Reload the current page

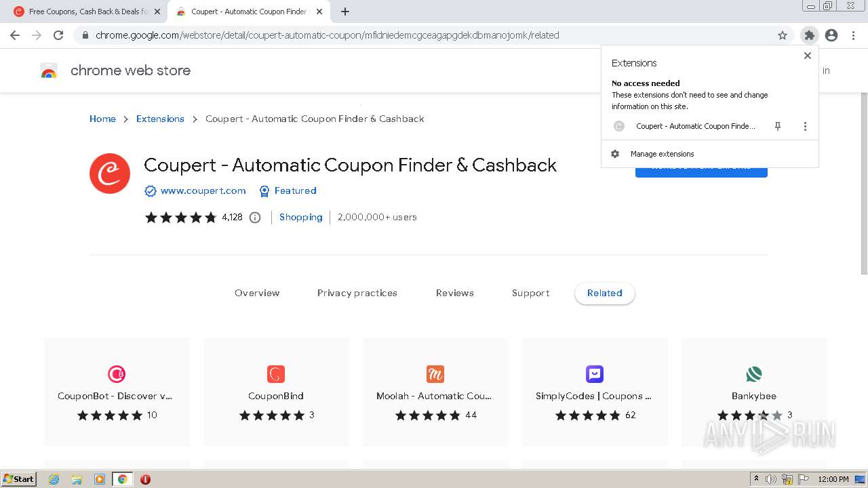(58, 35)
